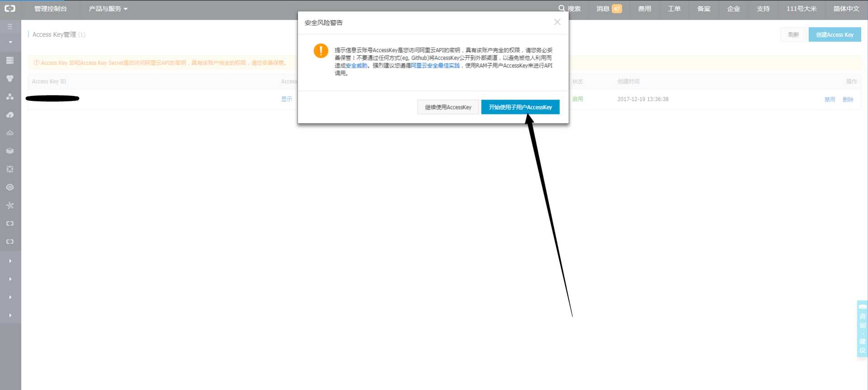The height and width of the screenshot is (390, 868).
Task: Expand the 产品与服务 dropdown
Action: point(108,9)
